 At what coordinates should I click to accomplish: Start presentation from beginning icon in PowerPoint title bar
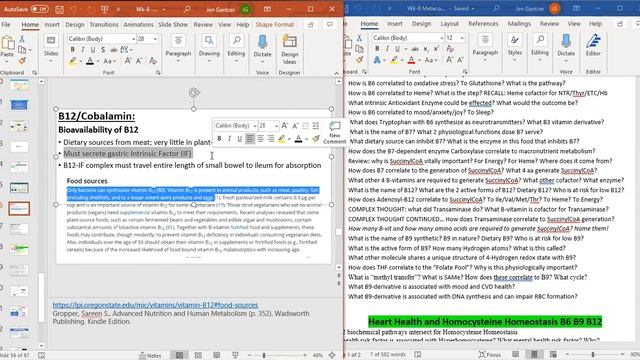pyautogui.click(x=104, y=9)
